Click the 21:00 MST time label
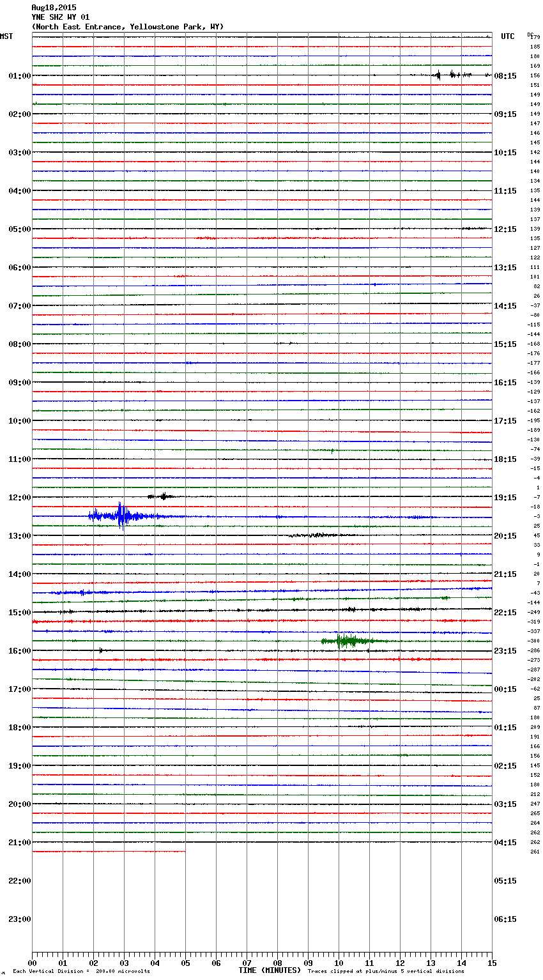This screenshot has width=543, height=980. click(x=20, y=843)
